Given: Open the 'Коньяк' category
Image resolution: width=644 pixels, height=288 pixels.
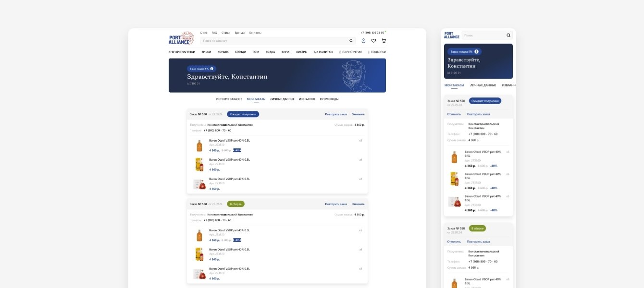Looking at the screenshot, I should 223,52.
